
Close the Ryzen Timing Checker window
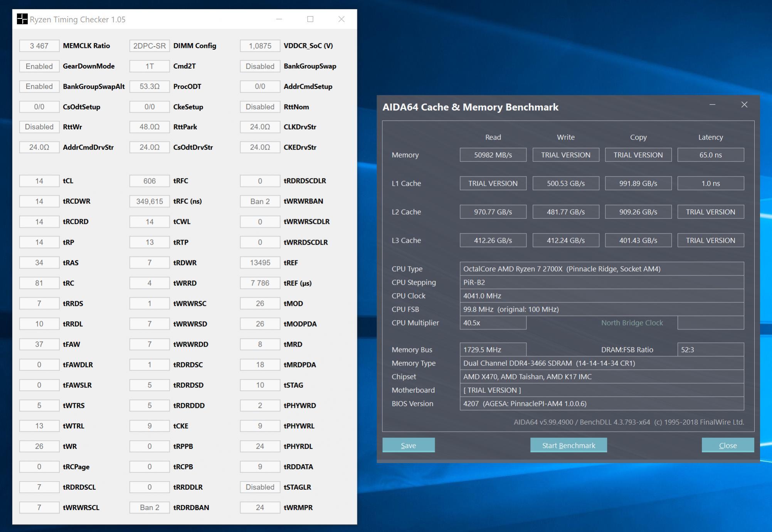click(x=341, y=19)
